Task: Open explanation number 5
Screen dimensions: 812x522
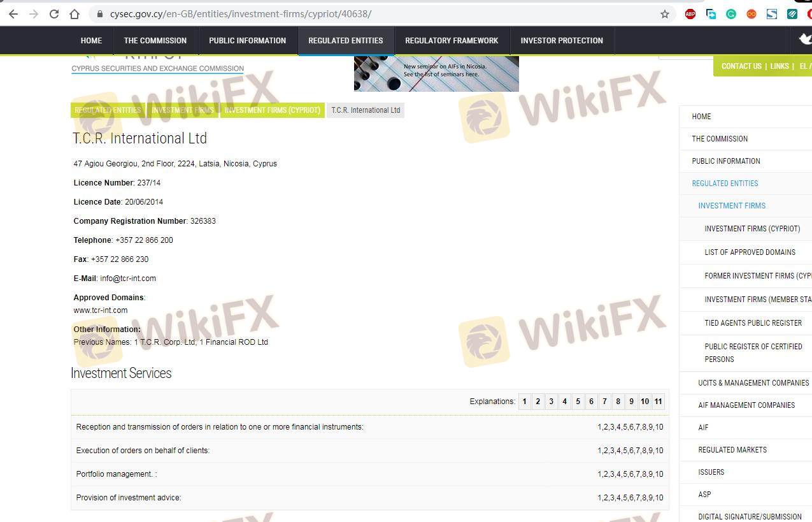Action: tap(578, 402)
